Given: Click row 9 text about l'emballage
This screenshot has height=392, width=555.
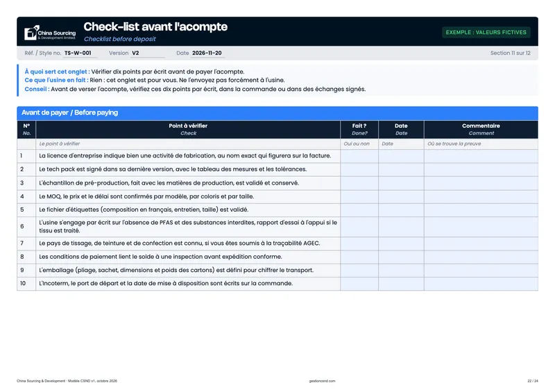Looking at the screenshot, I should pyautogui.click(x=176, y=270).
